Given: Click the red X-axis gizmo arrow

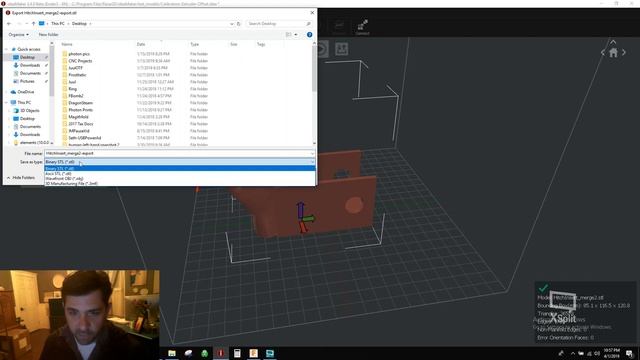Looking at the screenshot, I should point(302,227).
